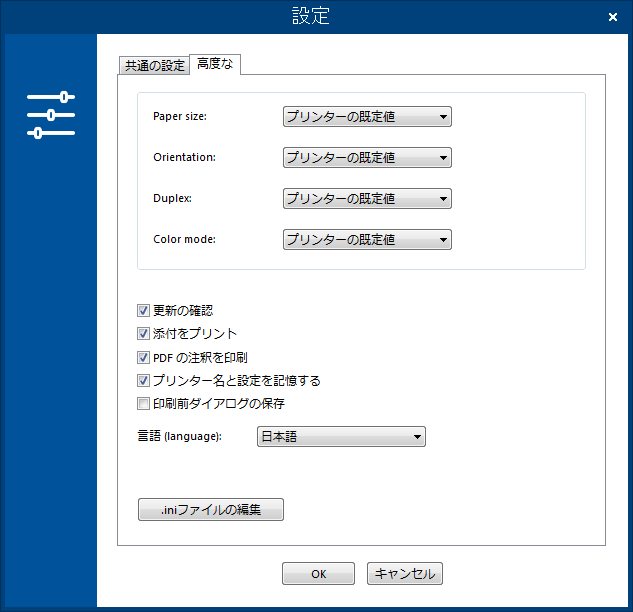Expand the Color mode dropdown
The height and width of the screenshot is (612, 633).
[367, 239]
